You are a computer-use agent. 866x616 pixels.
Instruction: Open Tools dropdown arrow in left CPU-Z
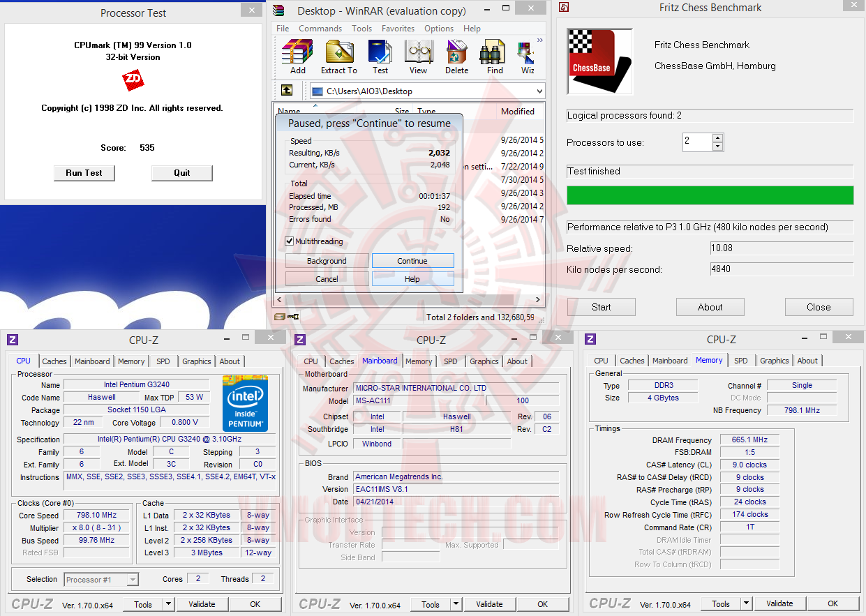pos(169,604)
